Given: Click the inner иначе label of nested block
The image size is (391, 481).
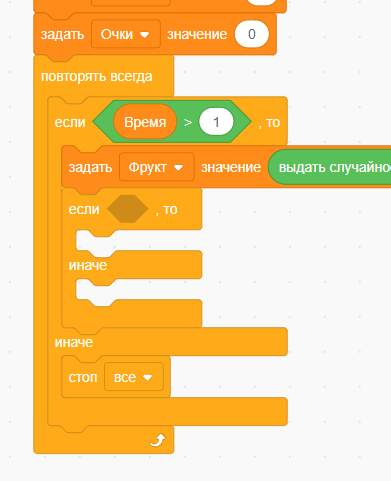Looking at the screenshot, I should [x=88, y=265].
